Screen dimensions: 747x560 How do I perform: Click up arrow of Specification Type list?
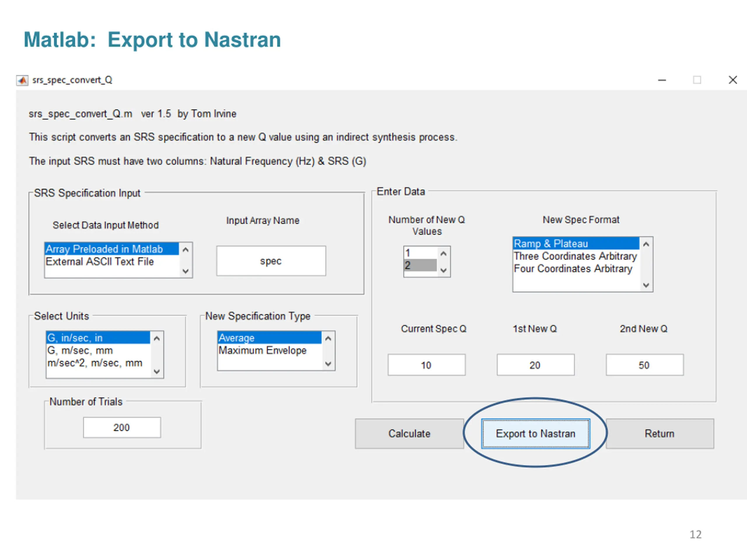point(328,338)
